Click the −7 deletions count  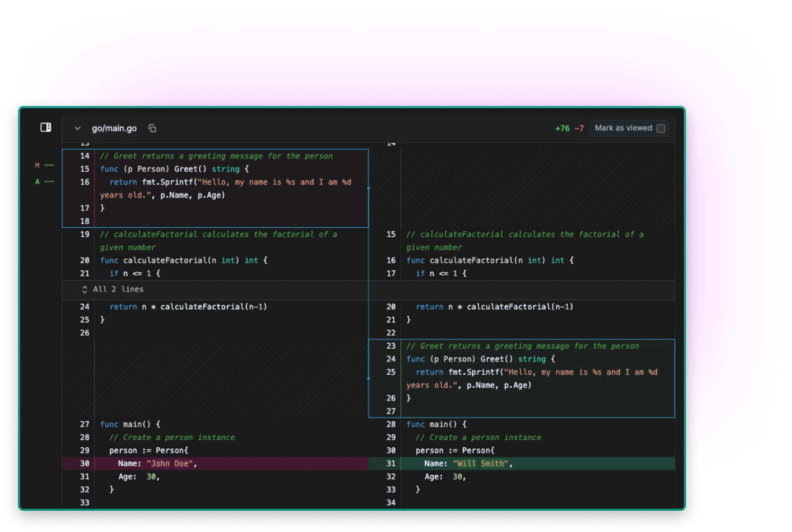click(x=579, y=128)
